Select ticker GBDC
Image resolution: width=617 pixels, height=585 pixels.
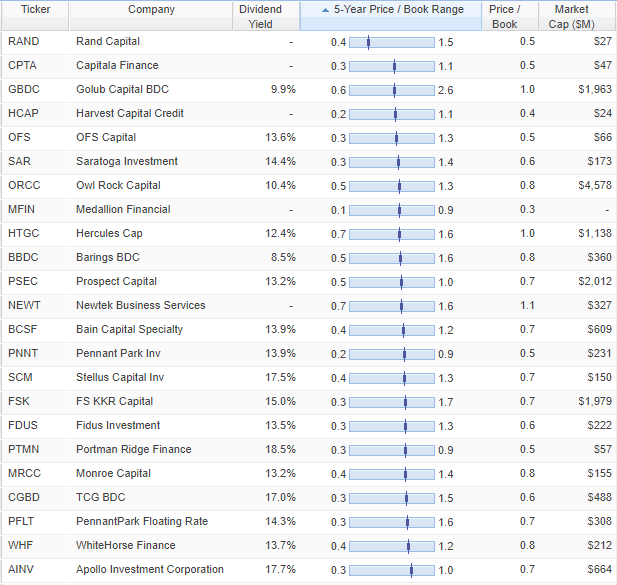point(24,89)
